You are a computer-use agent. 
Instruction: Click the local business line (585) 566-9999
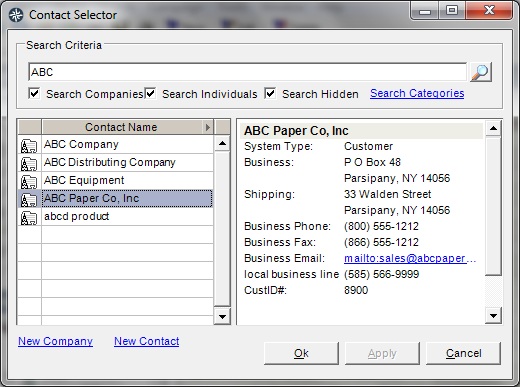tap(381, 274)
